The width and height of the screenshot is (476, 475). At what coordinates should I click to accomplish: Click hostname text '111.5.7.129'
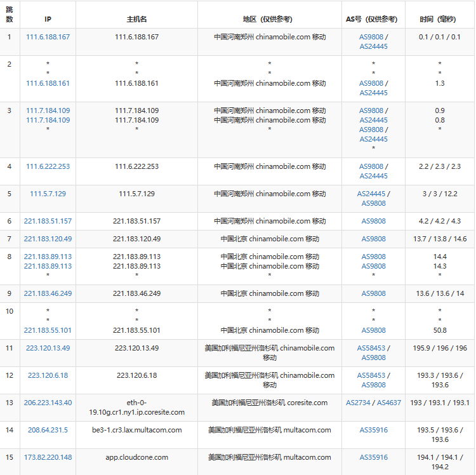click(136, 194)
